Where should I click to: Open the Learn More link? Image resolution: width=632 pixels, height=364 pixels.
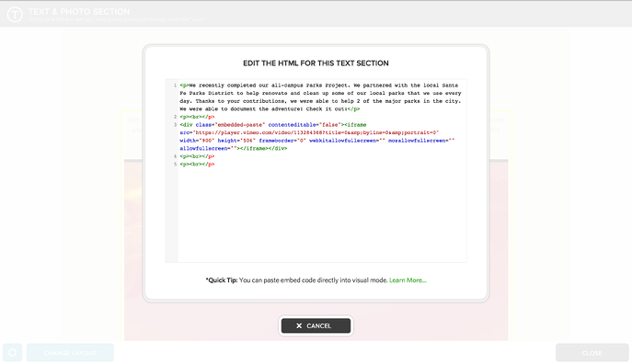[408, 280]
